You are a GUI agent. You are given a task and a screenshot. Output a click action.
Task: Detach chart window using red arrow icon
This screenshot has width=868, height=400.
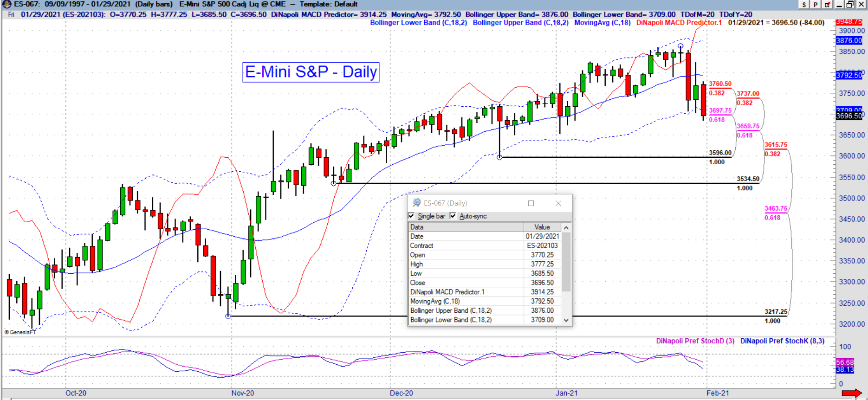click(827, 5)
